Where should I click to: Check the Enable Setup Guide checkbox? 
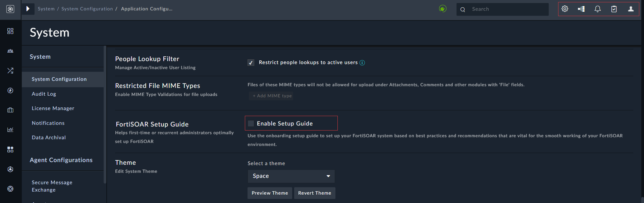251,123
